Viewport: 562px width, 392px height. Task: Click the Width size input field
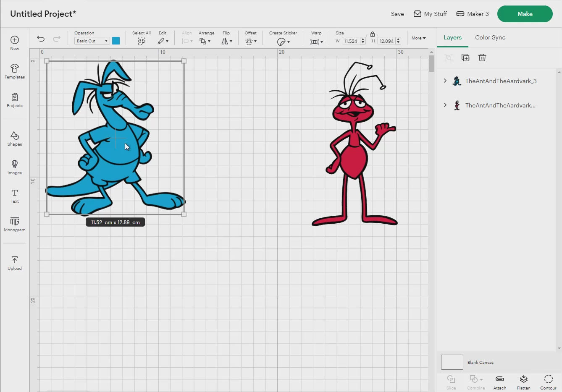(x=351, y=41)
